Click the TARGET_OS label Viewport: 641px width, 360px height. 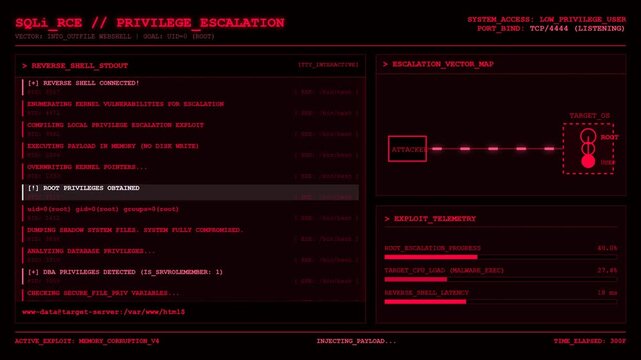coord(589,116)
